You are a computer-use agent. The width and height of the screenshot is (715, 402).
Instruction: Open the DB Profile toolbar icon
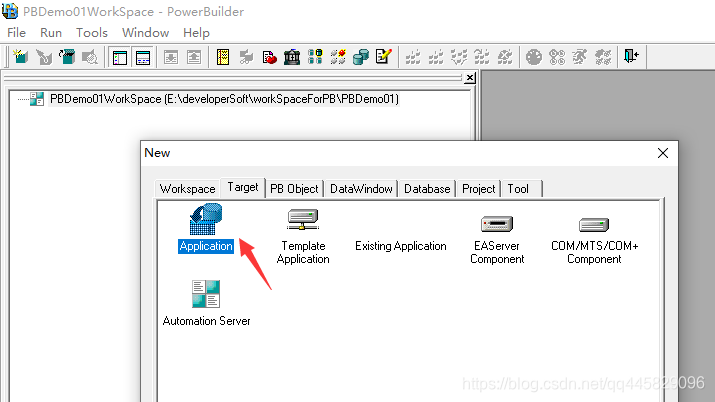pyautogui.click(x=315, y=57)
